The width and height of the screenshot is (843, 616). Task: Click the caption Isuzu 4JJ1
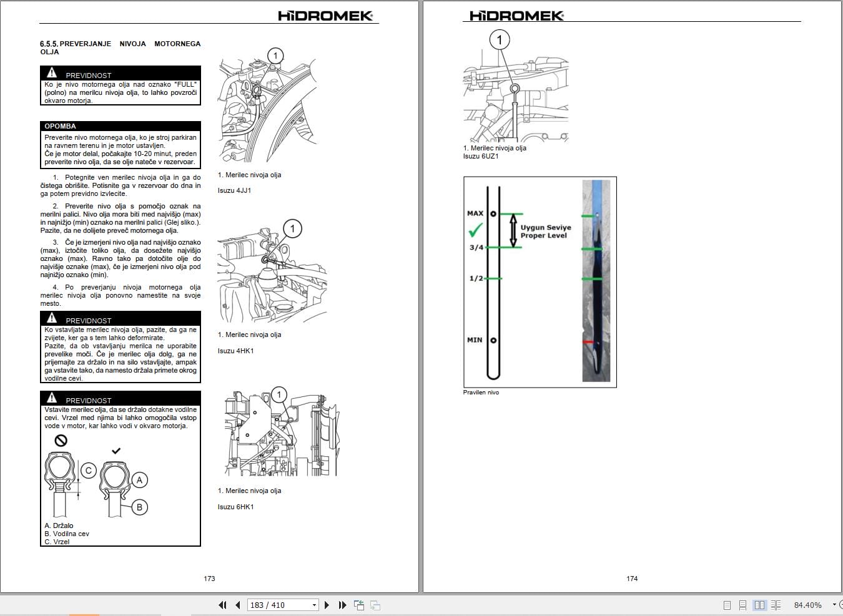point(234,190)
